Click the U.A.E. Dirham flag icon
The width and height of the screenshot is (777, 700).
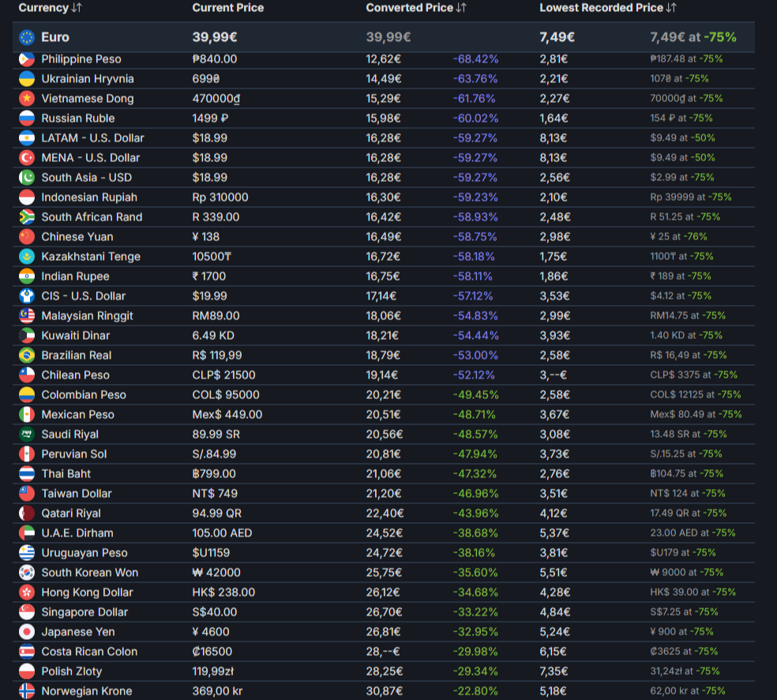[27, 533]
